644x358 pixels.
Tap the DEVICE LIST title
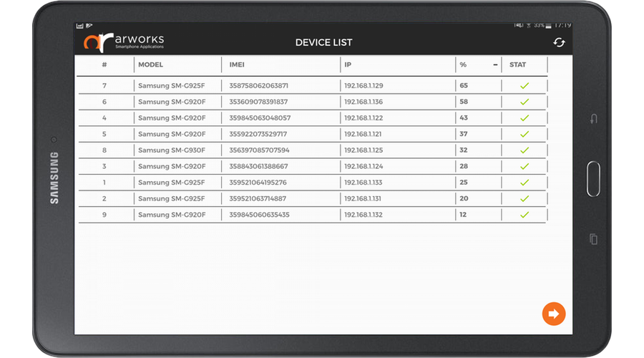point(323,42)
